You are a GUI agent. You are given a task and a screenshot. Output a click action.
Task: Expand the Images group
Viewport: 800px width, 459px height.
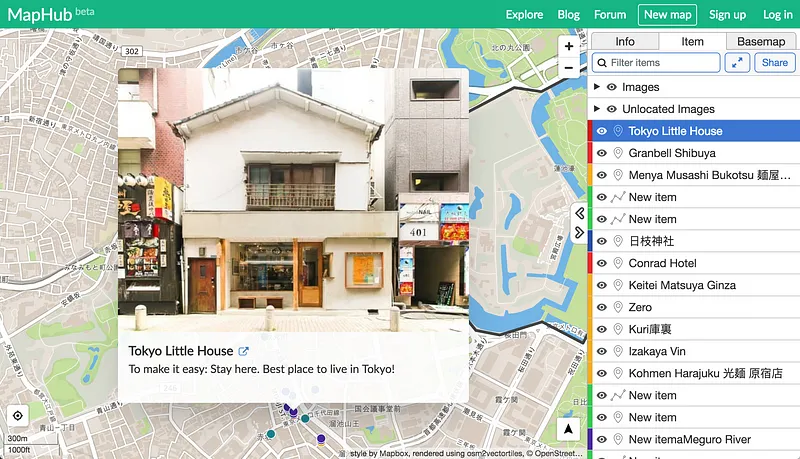point(597,87)
